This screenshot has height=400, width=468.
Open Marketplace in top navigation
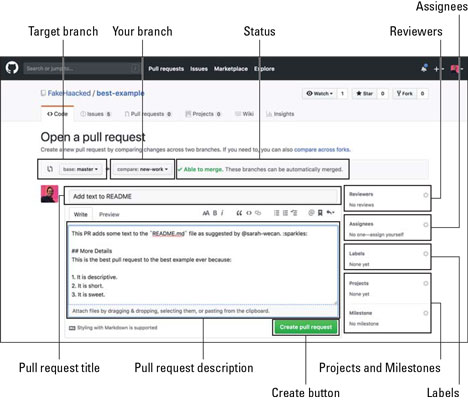(x=231, y=69)
